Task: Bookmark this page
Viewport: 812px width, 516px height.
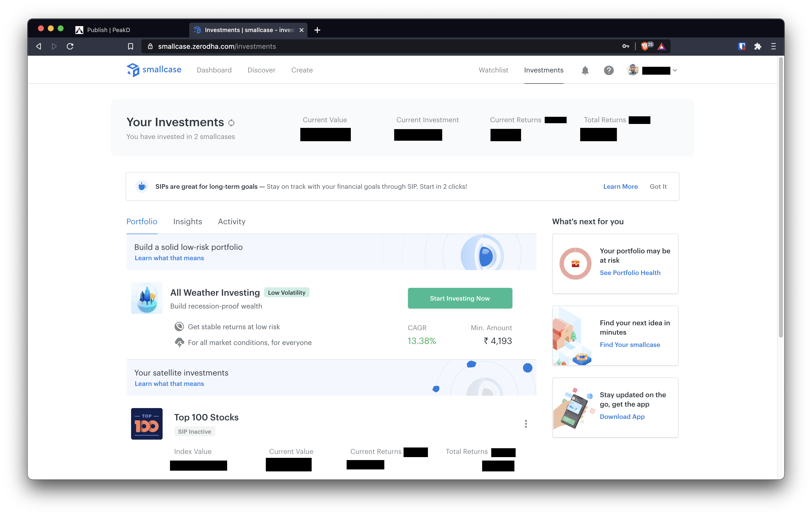Action: pos(131,46)
